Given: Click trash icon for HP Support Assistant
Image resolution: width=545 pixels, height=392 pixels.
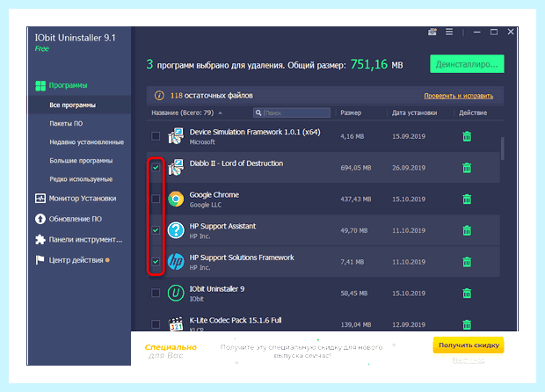Looking at the screenshot, I should click(467, 230).
